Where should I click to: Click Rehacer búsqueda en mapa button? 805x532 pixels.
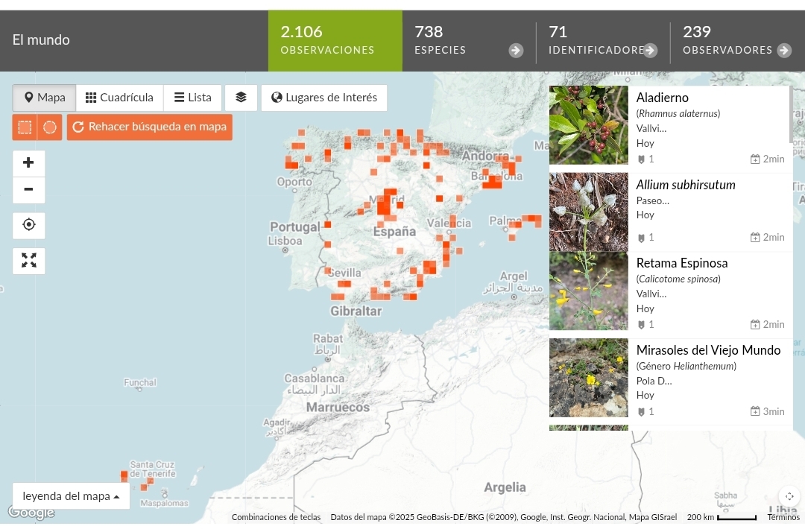[x=150, y=127]
